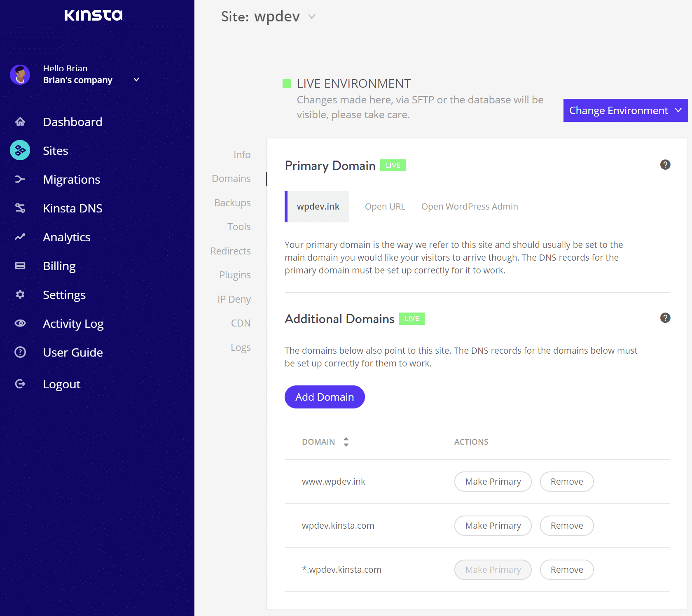Open Additional Domains help icon
The width and height of the screenshot is (692, 616).
pyautogui.click(x=665, y=318)
